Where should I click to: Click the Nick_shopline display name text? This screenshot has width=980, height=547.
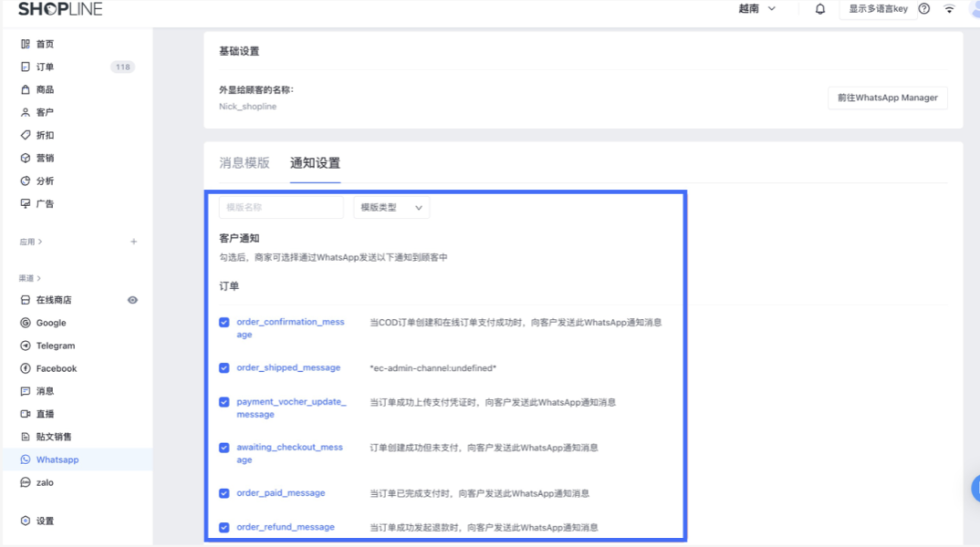tap(247, 106)
